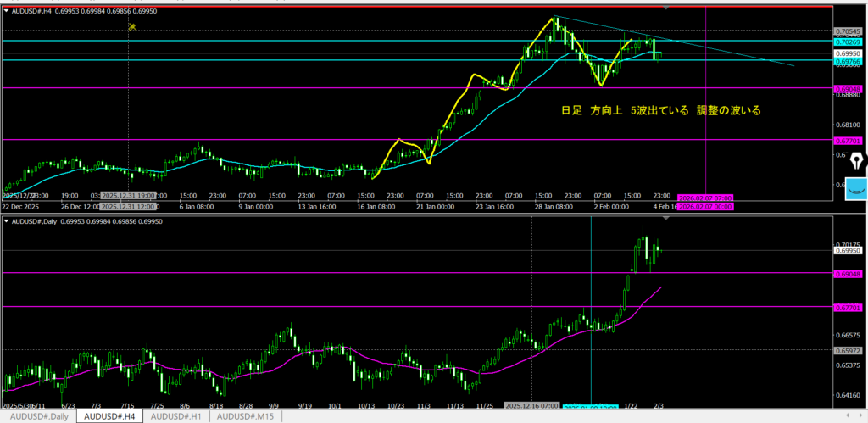Open the AUDUSD#,M15 chart tab
The height and width of the screenshot is (423, 868).
[246, 416]
